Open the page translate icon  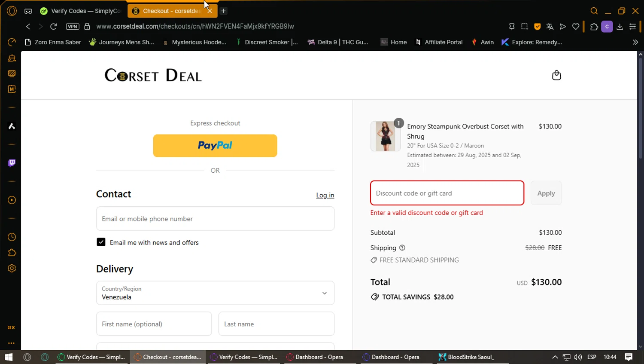[x=550, y=27]
